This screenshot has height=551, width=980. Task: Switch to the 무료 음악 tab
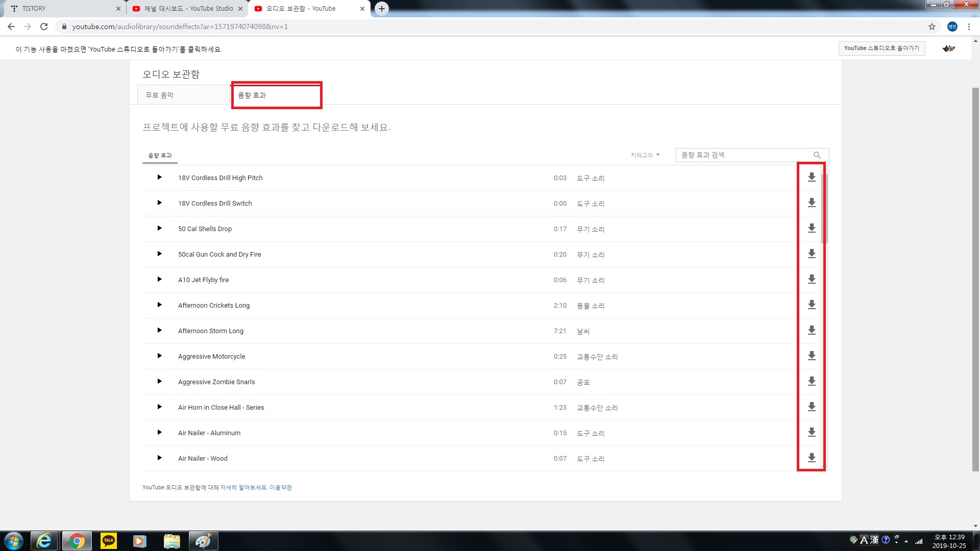(x=160, y=95)
